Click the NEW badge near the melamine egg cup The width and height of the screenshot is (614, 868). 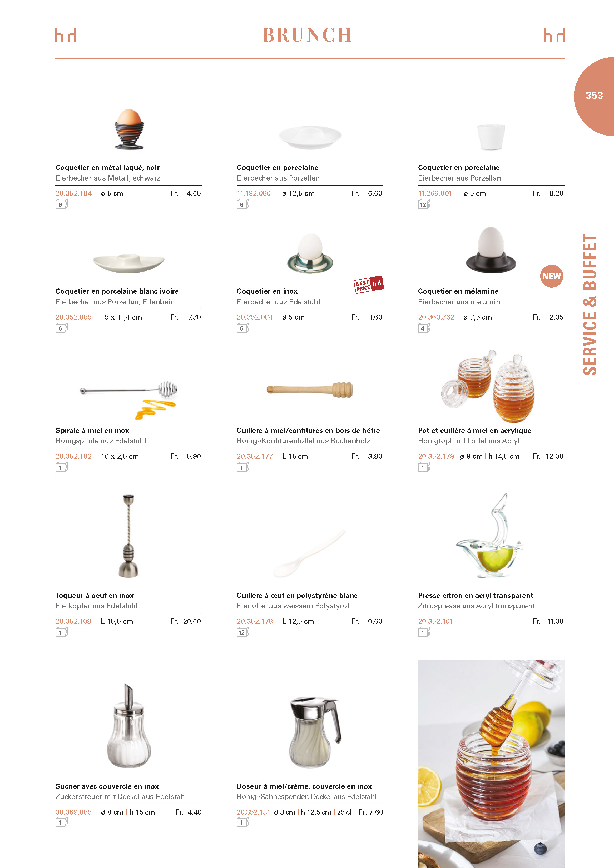coord(551,276)
